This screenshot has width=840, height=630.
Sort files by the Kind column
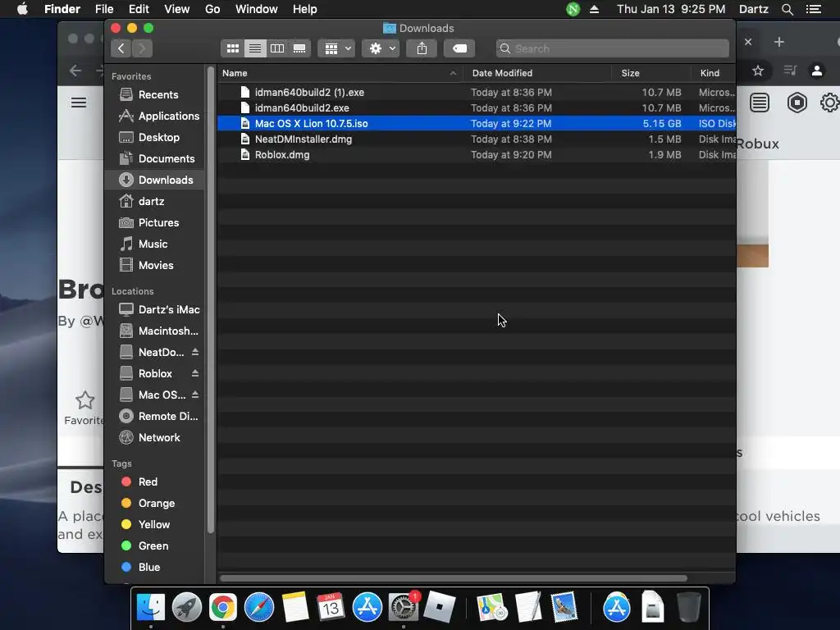713,73
